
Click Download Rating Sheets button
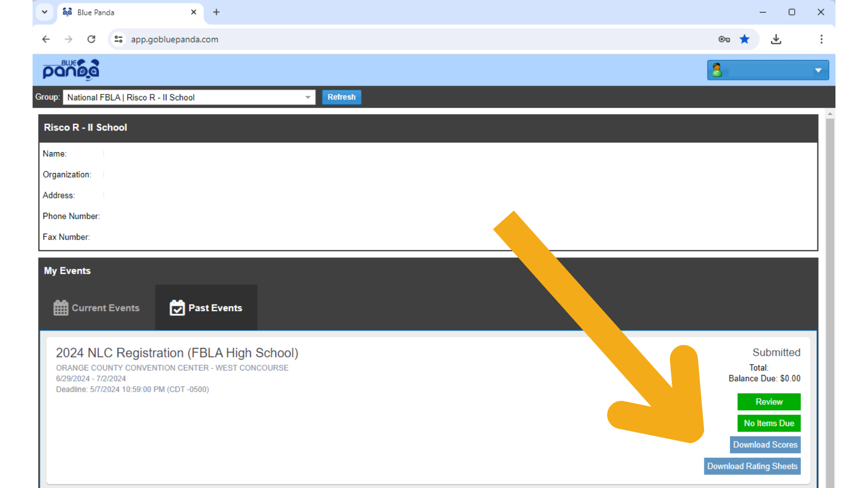pyautogui.click(x=752, y=466)
